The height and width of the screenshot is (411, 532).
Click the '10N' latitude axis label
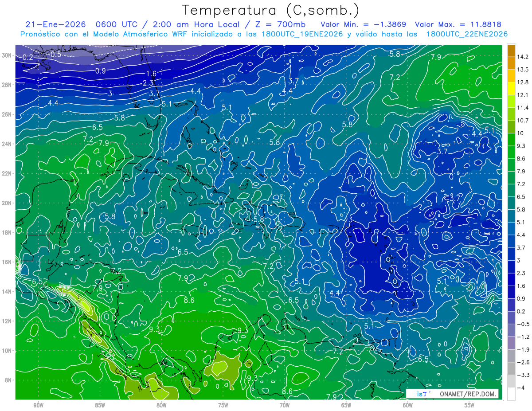pyautogui.click(x=7, y=351)
